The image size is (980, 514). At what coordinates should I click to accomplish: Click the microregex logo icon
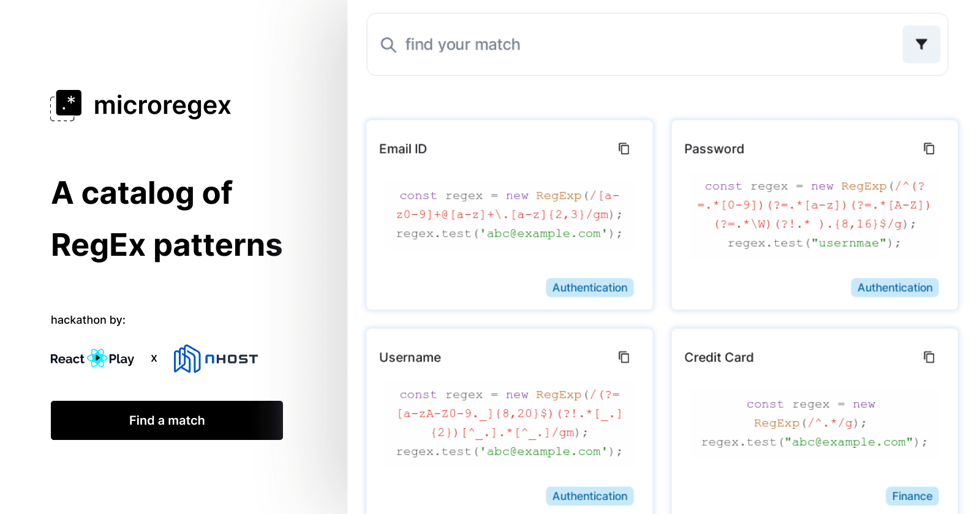(66, 104)
